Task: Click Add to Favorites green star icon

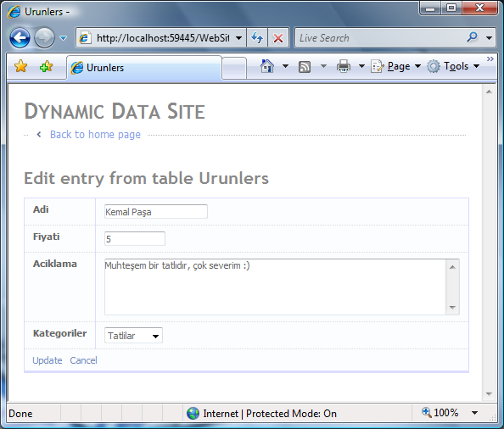Action: [47, 66]
